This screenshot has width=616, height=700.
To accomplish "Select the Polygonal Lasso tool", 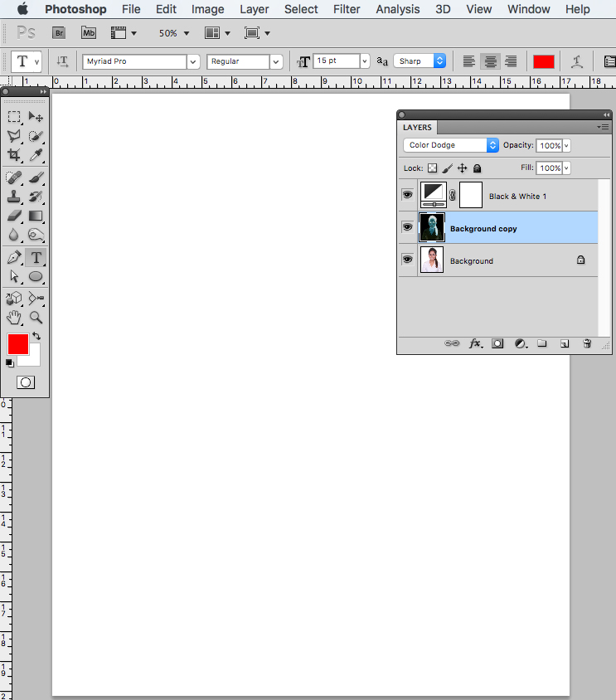I will coord(14,136).
